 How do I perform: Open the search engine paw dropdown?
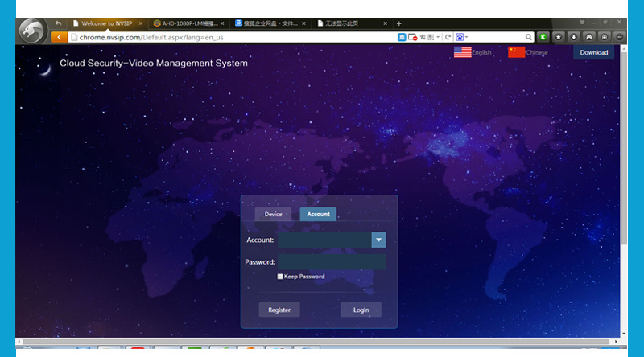click(460, 37)
